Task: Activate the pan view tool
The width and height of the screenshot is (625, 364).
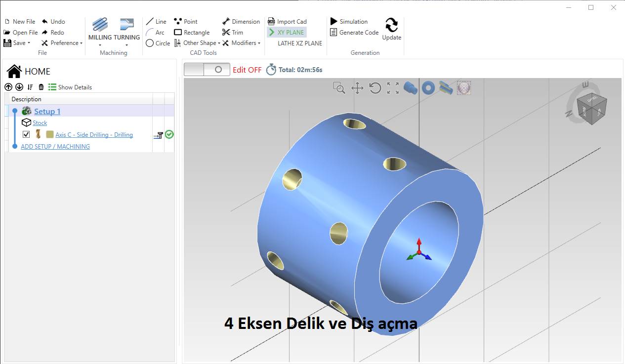Action: pyautogui.click(x=357, y=88)
